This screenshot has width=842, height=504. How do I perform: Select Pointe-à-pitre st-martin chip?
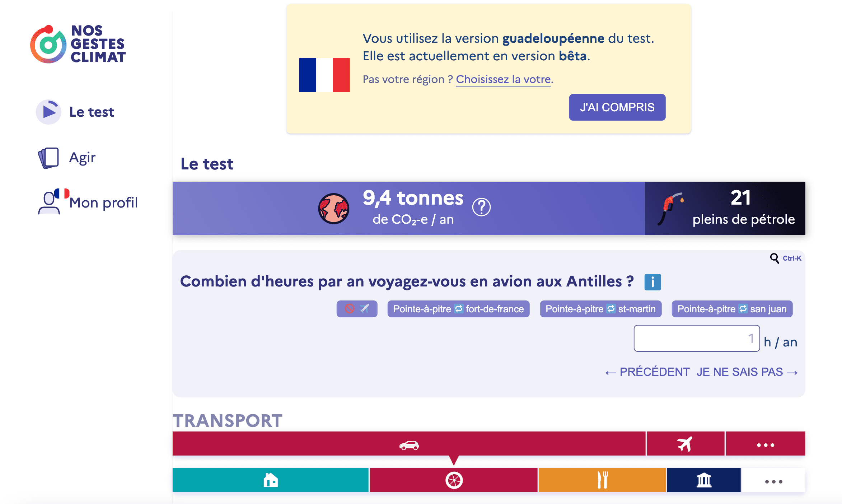(x=600, y=309)
